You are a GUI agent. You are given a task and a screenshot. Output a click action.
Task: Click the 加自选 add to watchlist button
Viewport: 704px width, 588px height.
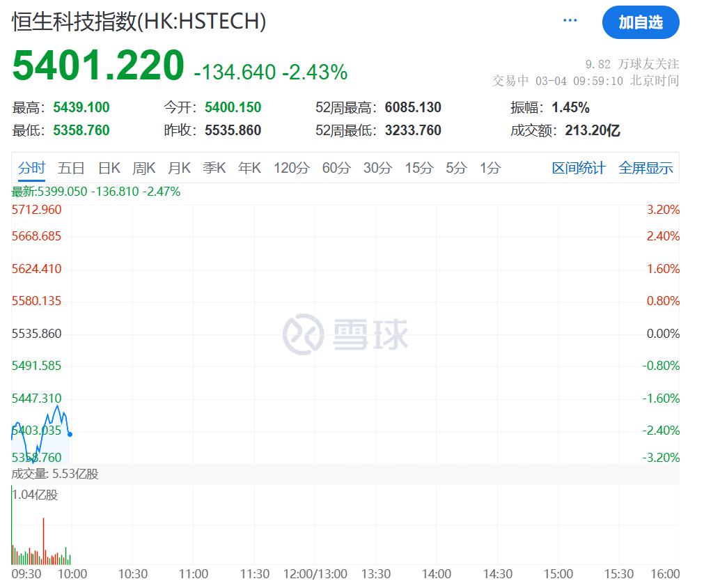click(x=640, y=22)
